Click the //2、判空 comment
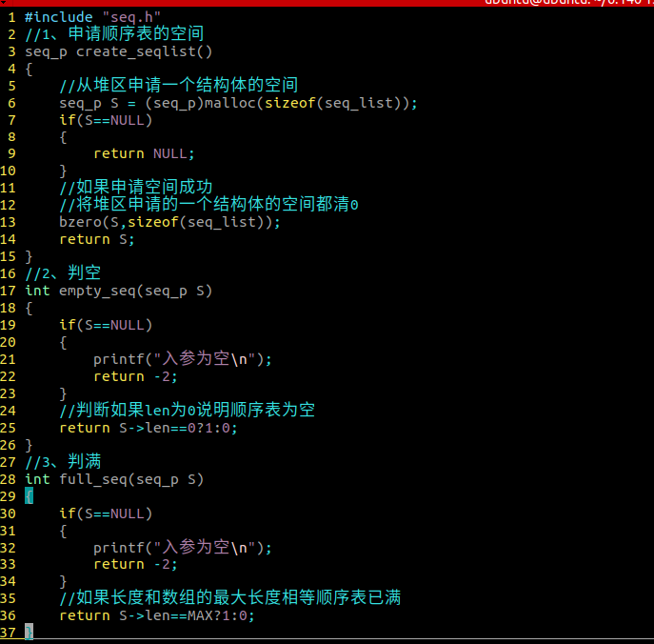This screenshot has height=644, width=654. [x=63, y=273]
